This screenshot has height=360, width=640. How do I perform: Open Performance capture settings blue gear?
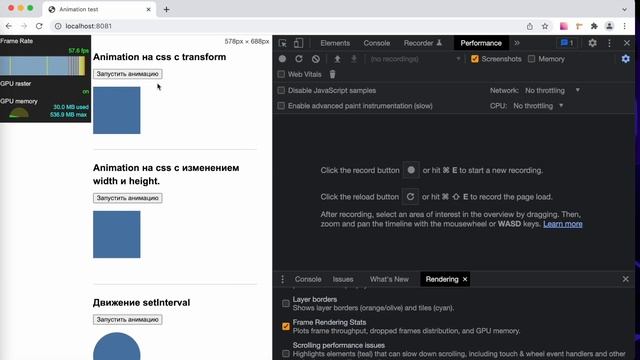tap(625, 59)
